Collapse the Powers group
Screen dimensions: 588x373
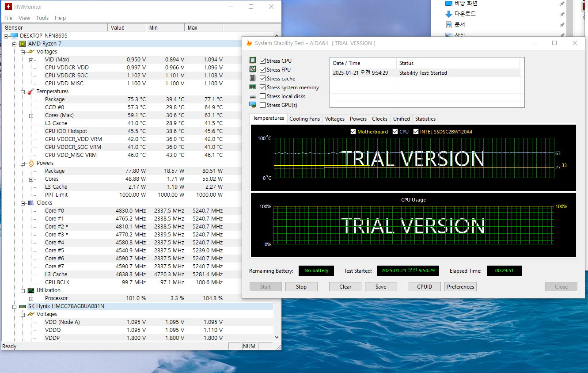[23, 163]
